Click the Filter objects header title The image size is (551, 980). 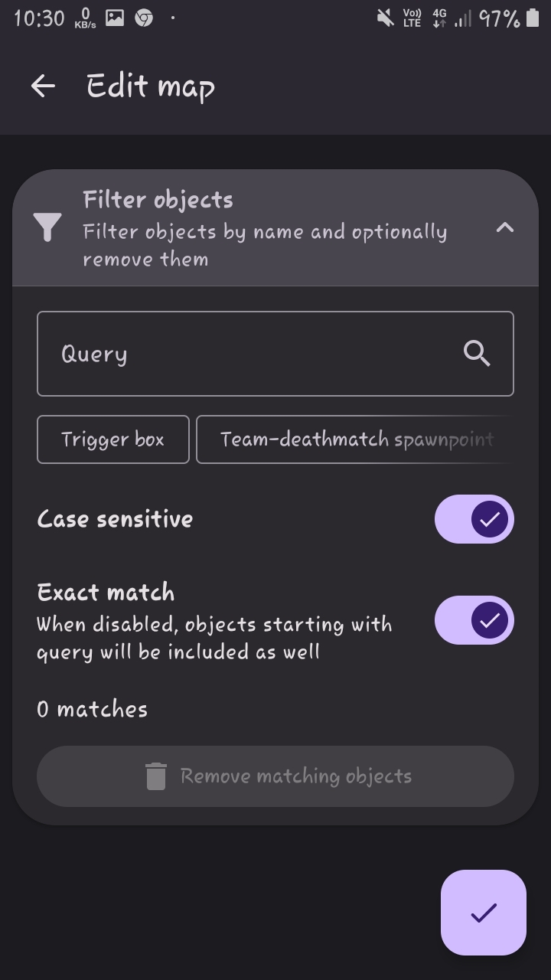coord(158,200)
